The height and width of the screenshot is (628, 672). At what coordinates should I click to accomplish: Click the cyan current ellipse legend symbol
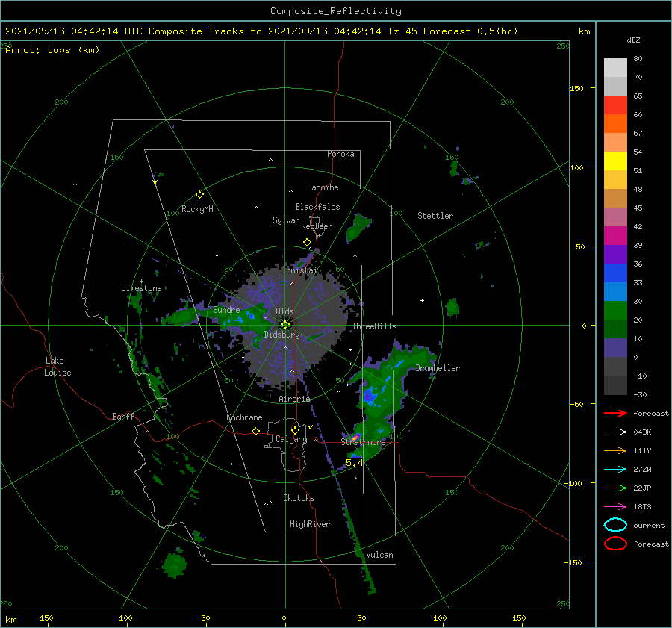pos(615,525)
